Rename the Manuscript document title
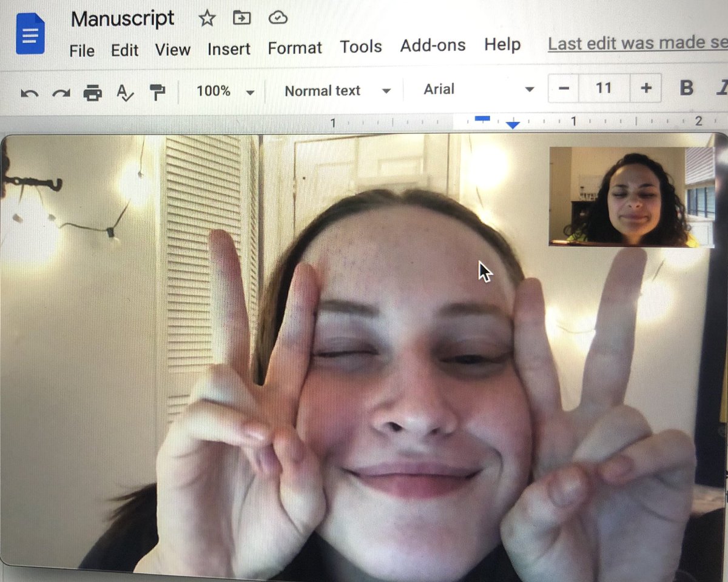The image size is (728, 582). click(x=123, y=19)
